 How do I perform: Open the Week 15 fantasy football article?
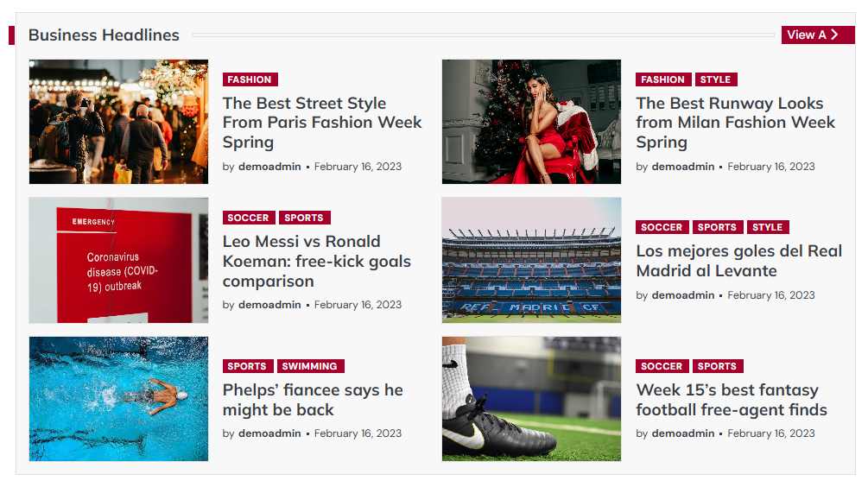[732, 400]
